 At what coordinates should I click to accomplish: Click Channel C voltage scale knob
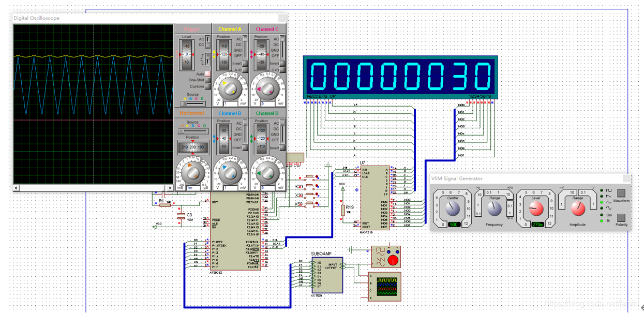(x=266, y=88)
